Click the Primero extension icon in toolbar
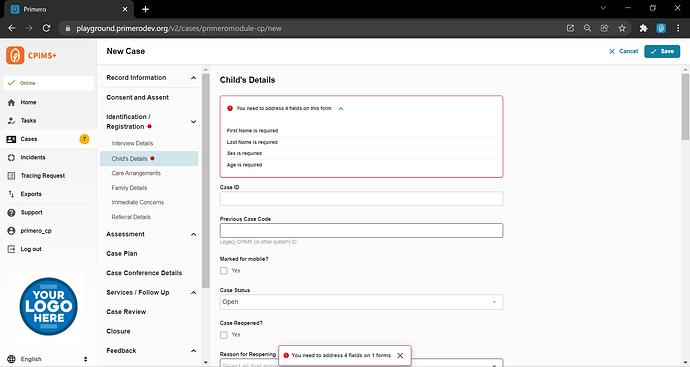 (661, 28)
